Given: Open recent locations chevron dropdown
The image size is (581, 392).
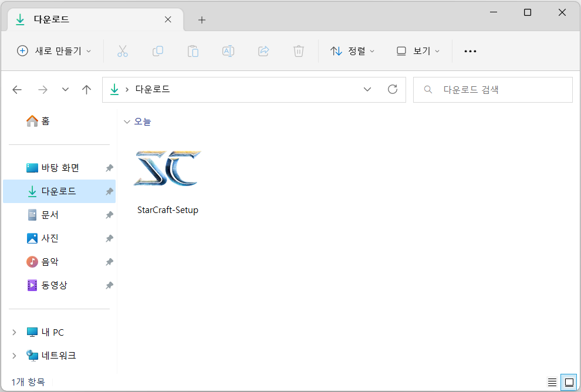Looking at the screenshot, I should click(65, 90).
